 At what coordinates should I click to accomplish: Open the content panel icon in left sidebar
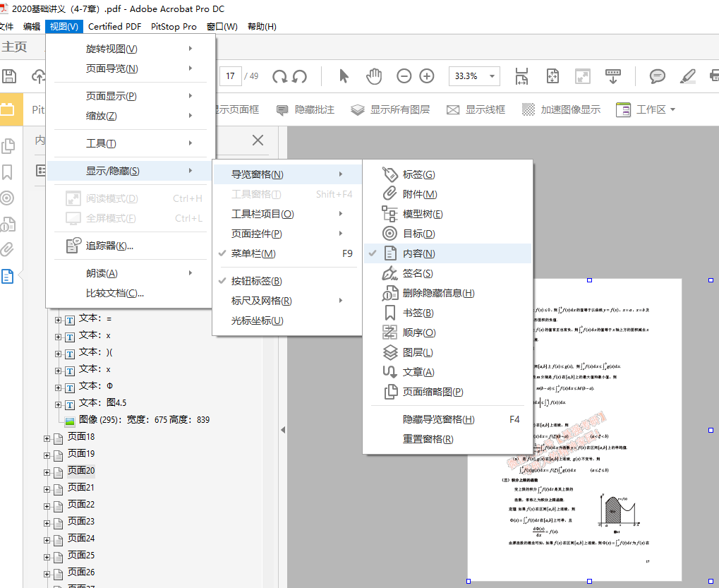click(7, 277)
